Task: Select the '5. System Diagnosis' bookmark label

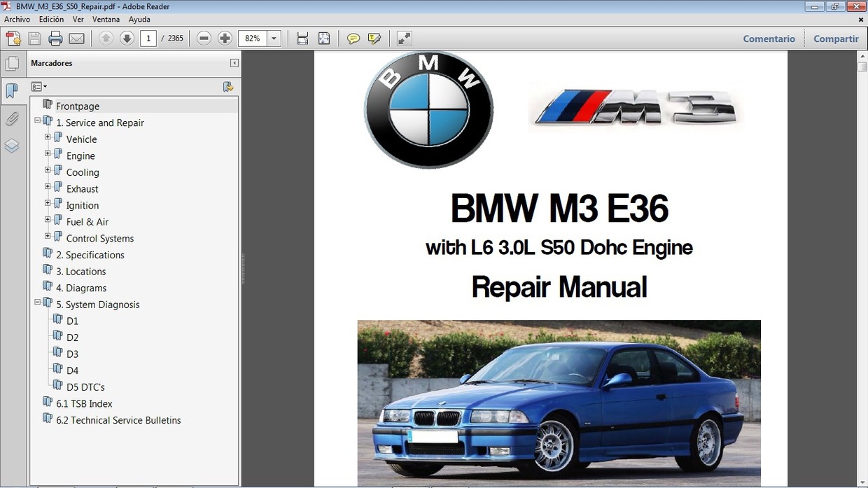Action: click(x=98, y=305)
